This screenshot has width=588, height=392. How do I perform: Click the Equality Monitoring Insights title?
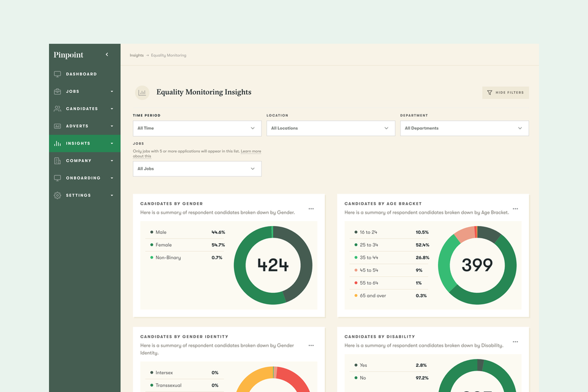click(203, 92)
